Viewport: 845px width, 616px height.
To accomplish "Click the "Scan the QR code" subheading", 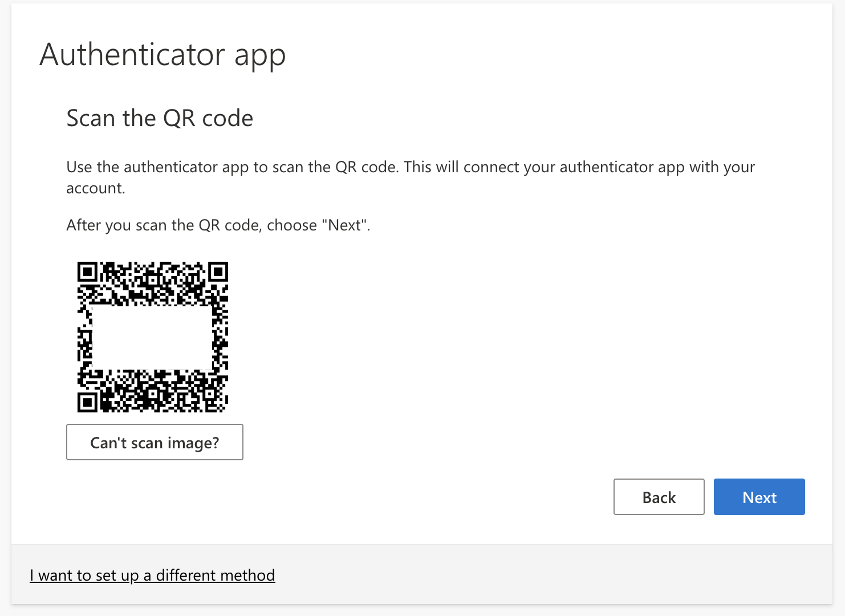I will (x=160, y=118).
